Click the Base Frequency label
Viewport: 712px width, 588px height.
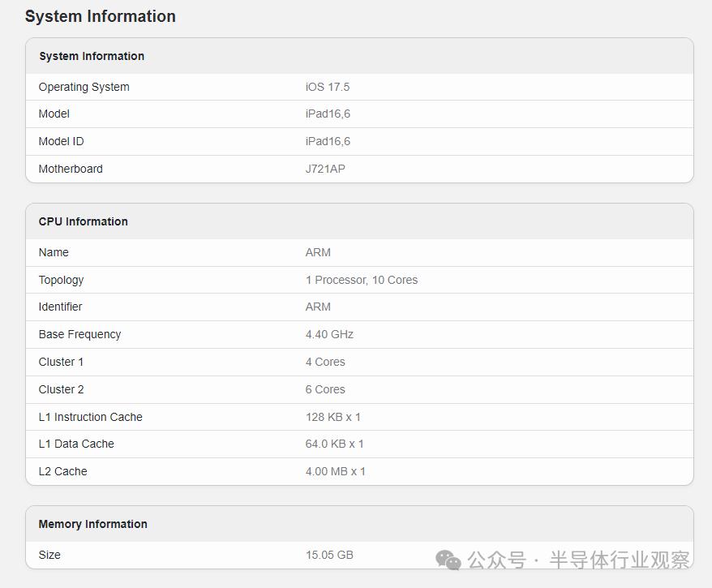point(80,334)
